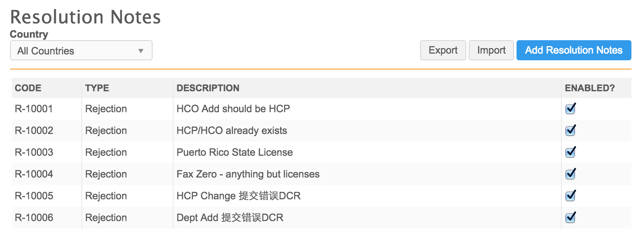Image resolution: width=644 pixels, height=242 pixels.
Task: Toggle Enabled checkbox for R-10003
Action: pyautogui.click(x=570, y=152)
